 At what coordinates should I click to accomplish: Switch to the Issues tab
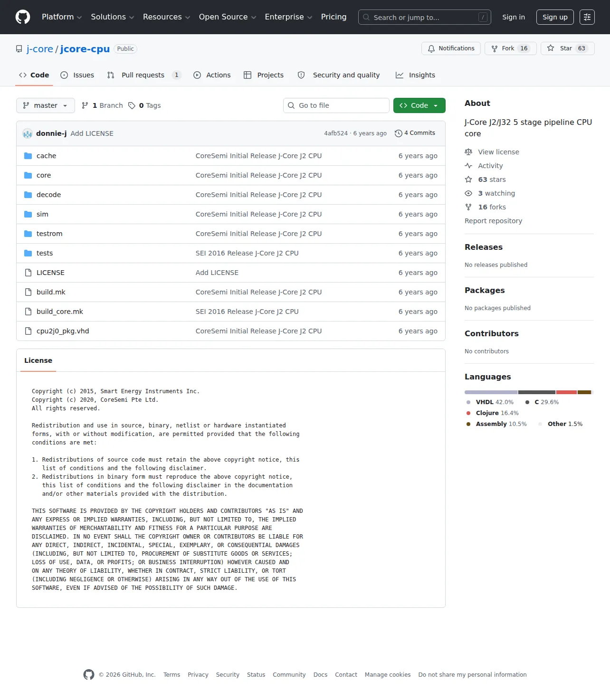click(77, 75)
